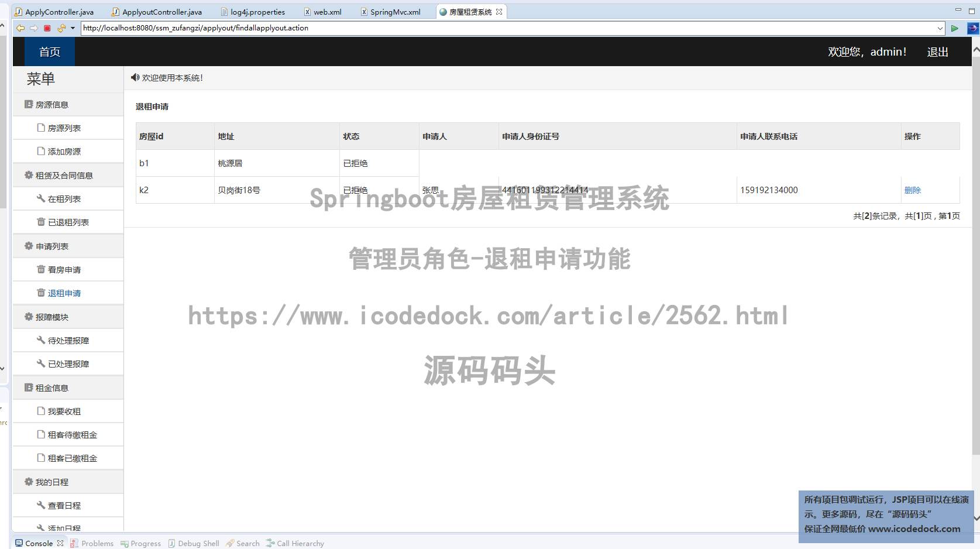Close the Console view tab
980x549 pixels.
(x=60, y=543)
